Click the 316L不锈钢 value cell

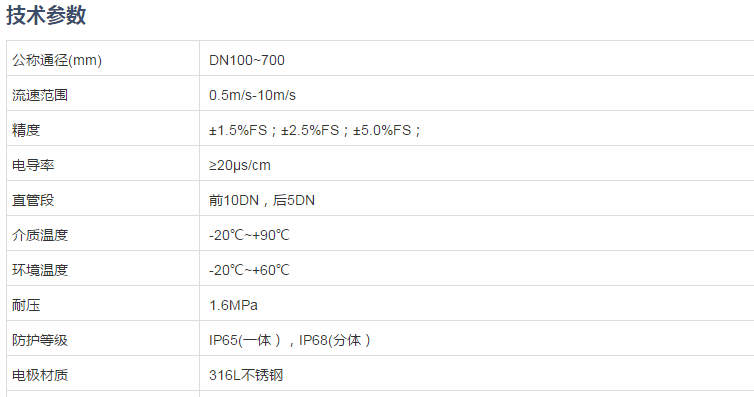(477, 373)
